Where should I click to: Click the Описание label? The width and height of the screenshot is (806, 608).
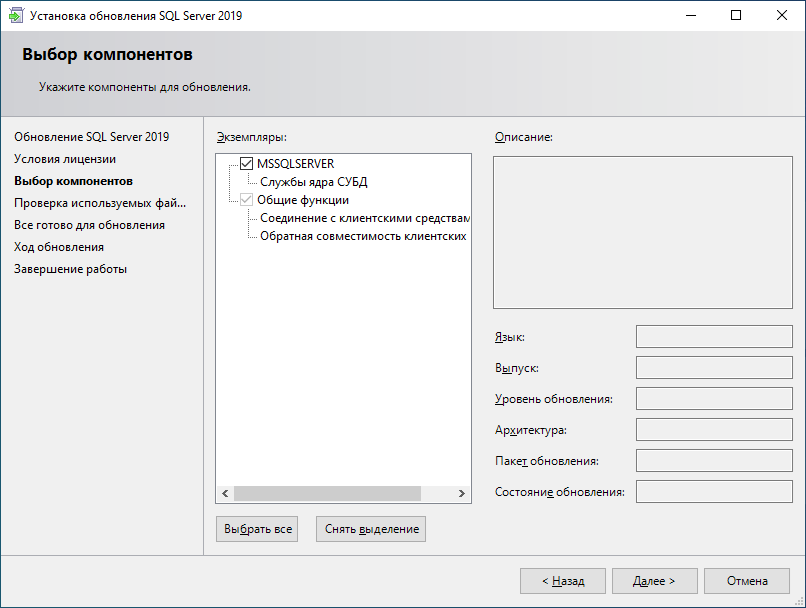point(523,137)
